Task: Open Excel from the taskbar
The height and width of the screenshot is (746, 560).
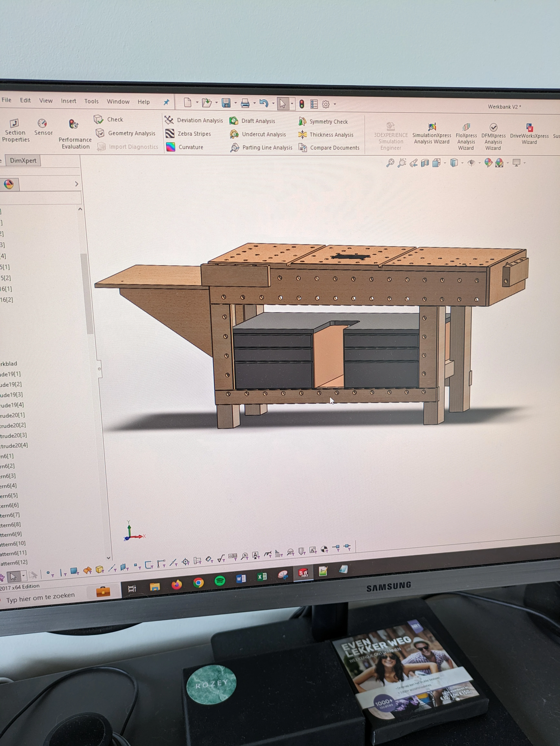Action: coord(262,577)
